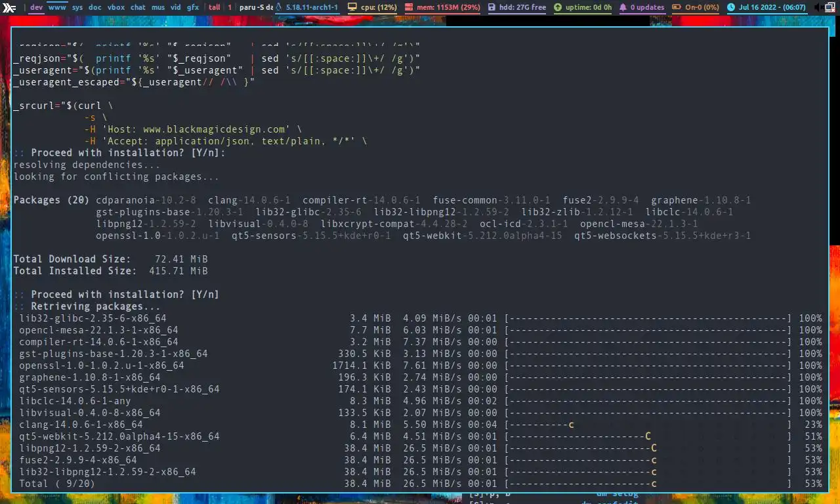Click the xmonad logo in the status bar
This screenshot has width=840, height=504.
point(9,7)
